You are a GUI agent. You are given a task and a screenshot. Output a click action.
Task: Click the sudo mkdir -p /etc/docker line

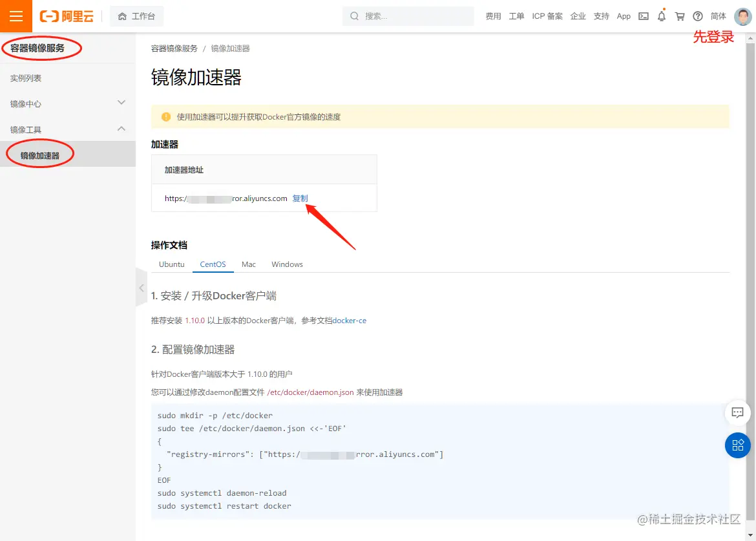(215, 415)
